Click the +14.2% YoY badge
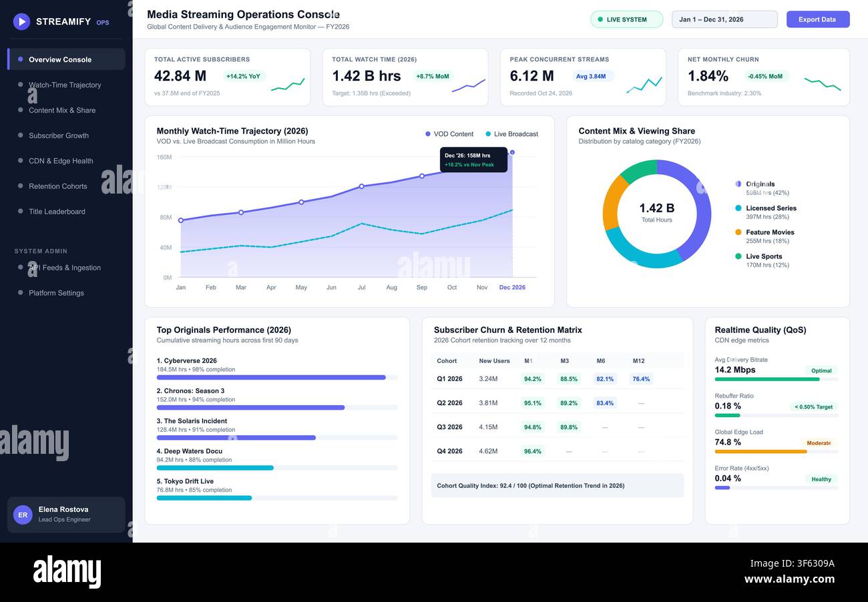868x602 pixels. point(243,76)
